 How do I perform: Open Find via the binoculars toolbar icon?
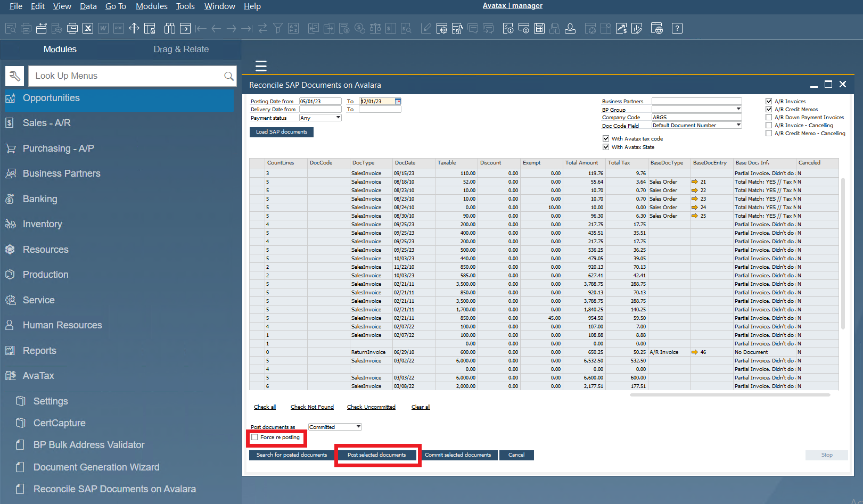pos(169,28)
